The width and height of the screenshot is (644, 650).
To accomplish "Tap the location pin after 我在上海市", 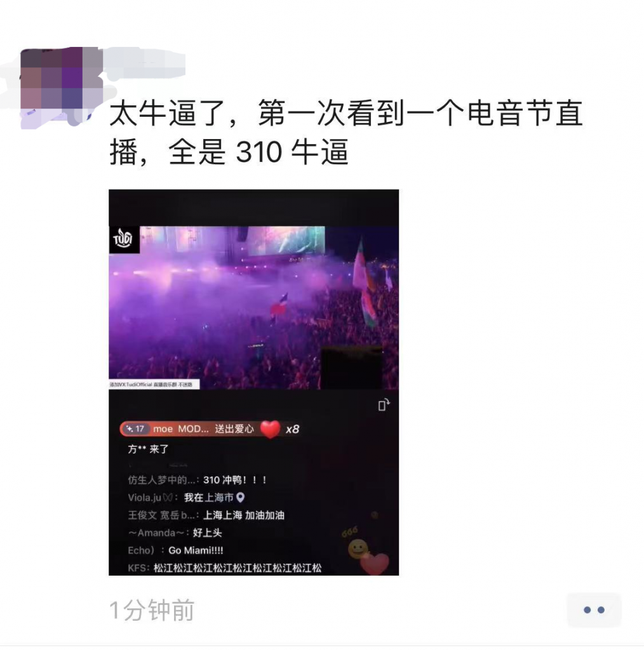I will [240, 498].
